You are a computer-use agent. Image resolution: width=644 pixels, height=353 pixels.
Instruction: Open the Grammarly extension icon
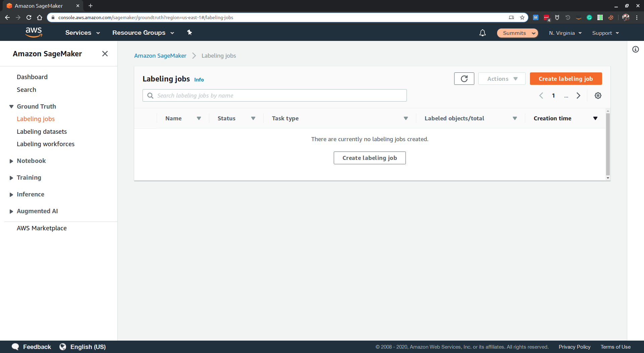(589, 17)
